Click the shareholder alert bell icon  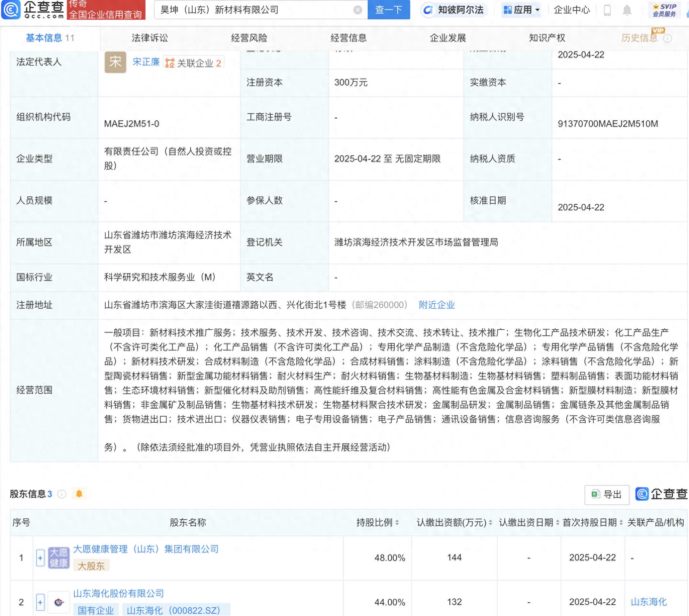click(x=79, y=494)
